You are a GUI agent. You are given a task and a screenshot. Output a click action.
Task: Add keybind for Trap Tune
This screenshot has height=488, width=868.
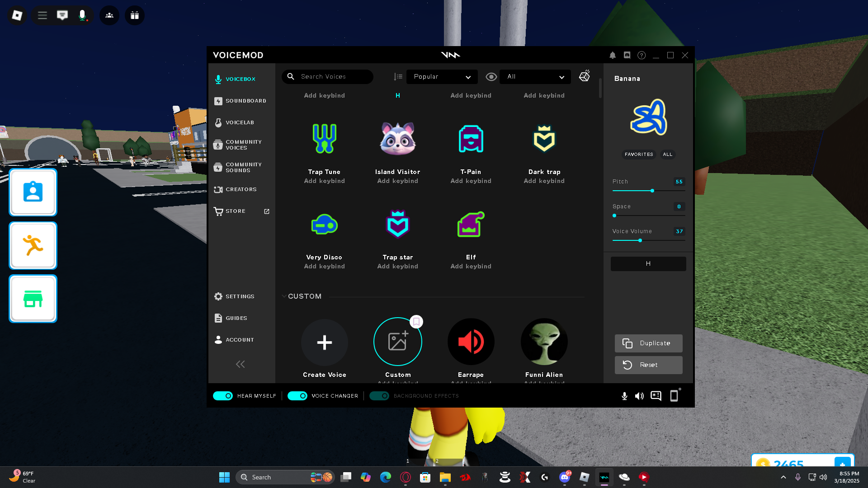325,181
